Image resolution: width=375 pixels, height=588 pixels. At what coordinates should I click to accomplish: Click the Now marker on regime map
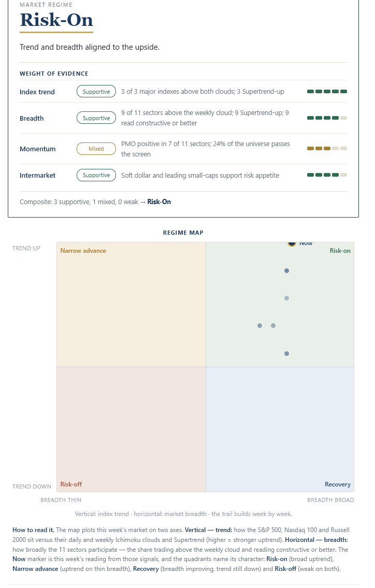point(292,244)
